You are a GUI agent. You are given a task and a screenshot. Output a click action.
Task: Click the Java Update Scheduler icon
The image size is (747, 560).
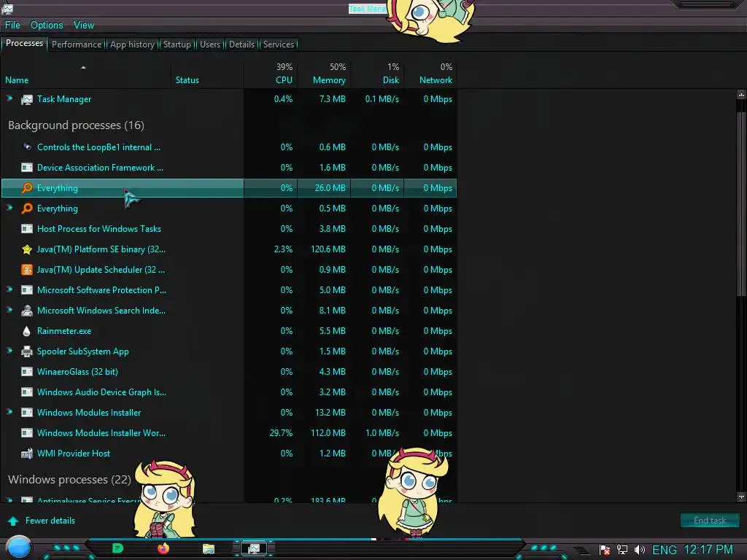(27, 270)
